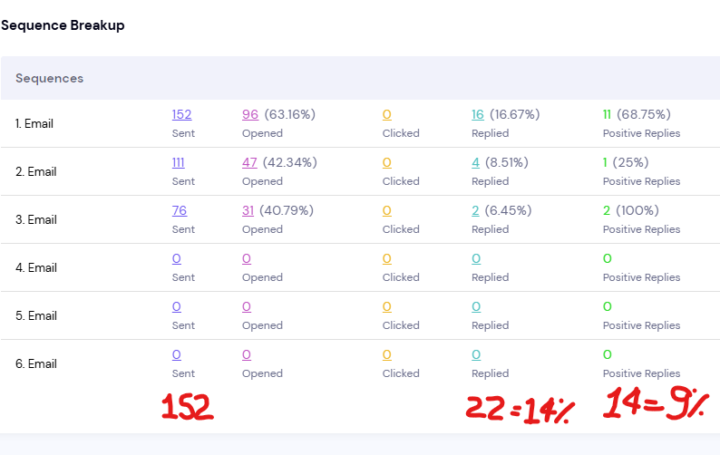The image size is (720, 455).
Task: Open the 4 Replied count for 2. Email
Action: pos(476,163)
